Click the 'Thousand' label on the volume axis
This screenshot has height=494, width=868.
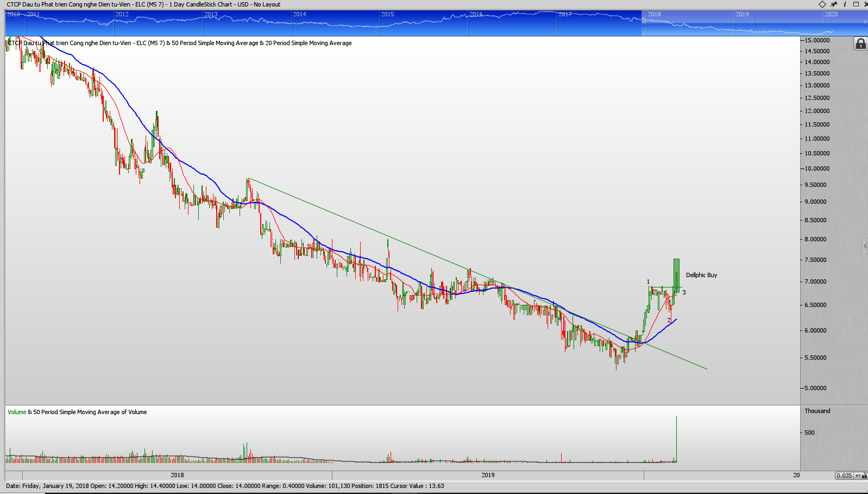coord(817,411)
